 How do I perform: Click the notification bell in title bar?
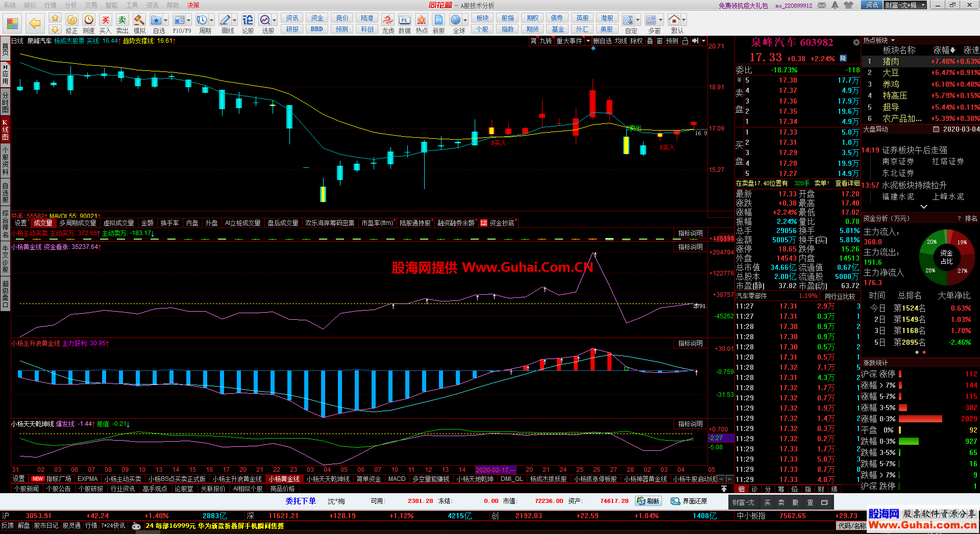coord(835,5)
